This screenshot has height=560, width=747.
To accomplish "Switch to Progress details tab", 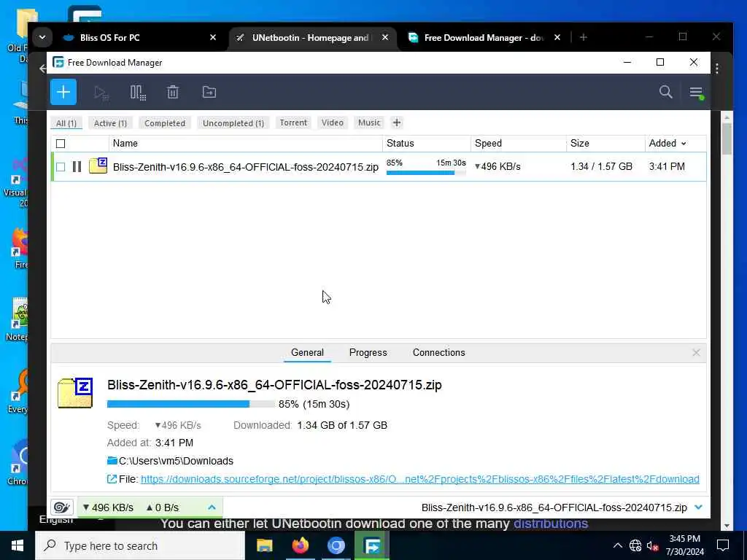I will [x=368, y=352].
